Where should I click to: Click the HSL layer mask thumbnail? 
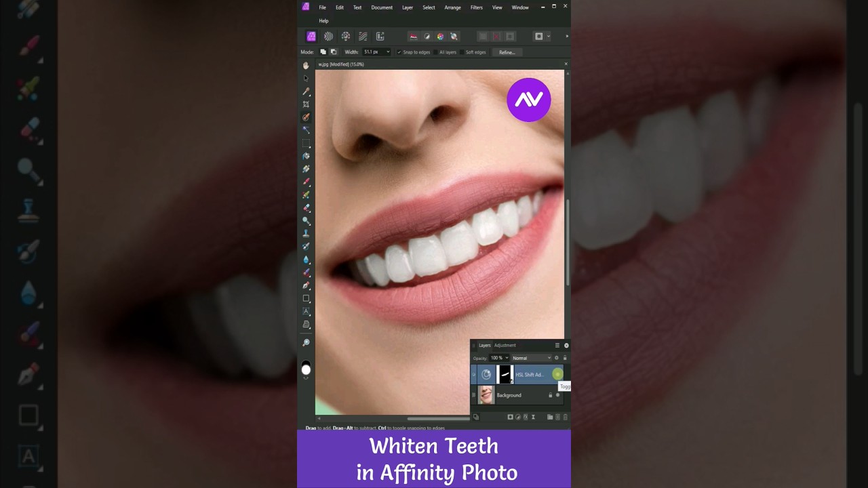tap(505, 374)
